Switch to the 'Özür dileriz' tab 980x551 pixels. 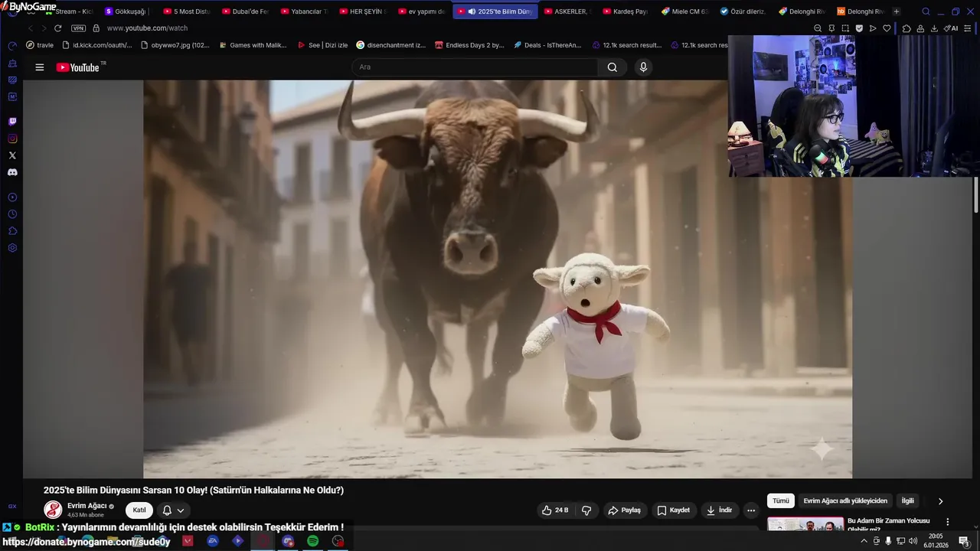743,11
